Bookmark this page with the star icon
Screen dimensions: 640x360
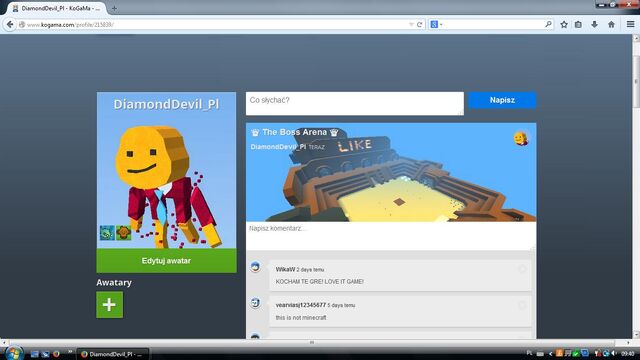(x=564, y=24)
